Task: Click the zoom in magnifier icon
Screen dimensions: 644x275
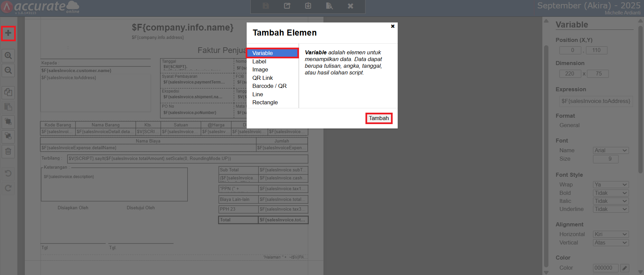Action: coord(8,55)
